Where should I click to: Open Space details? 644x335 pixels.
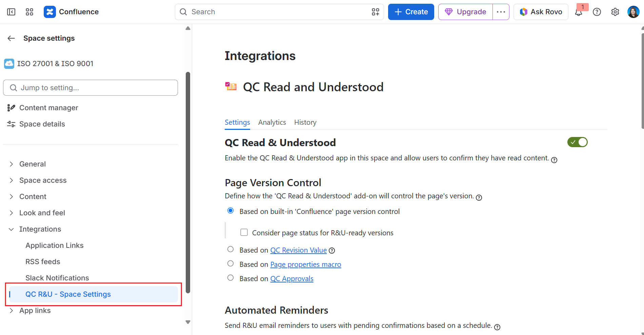42,124
